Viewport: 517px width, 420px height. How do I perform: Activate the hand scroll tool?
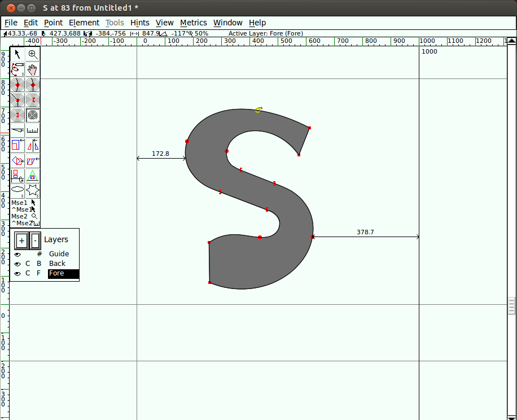[33, 69]
